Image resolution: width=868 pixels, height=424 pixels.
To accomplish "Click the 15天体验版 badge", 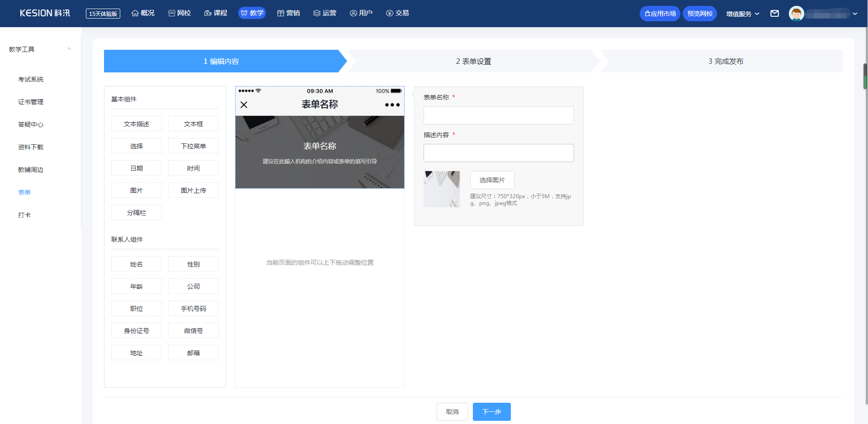I will [103, 14].
